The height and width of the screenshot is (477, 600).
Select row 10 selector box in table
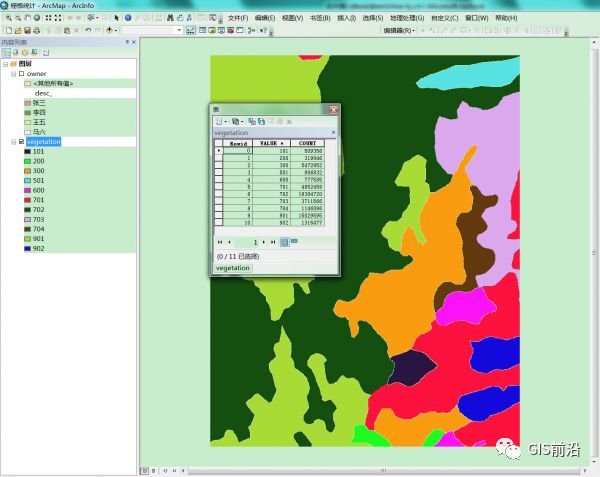coord(218,222)
